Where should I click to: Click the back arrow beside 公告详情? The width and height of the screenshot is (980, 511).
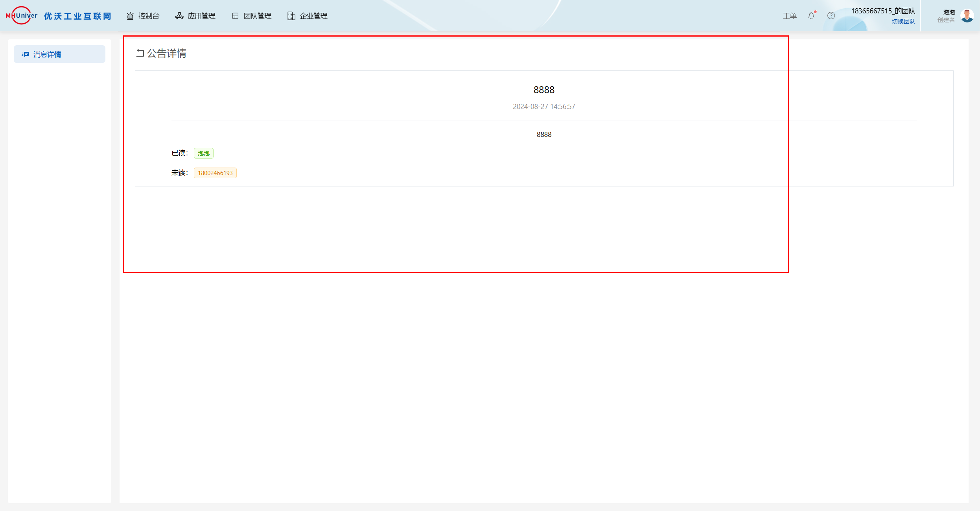(x=140, y=53)
